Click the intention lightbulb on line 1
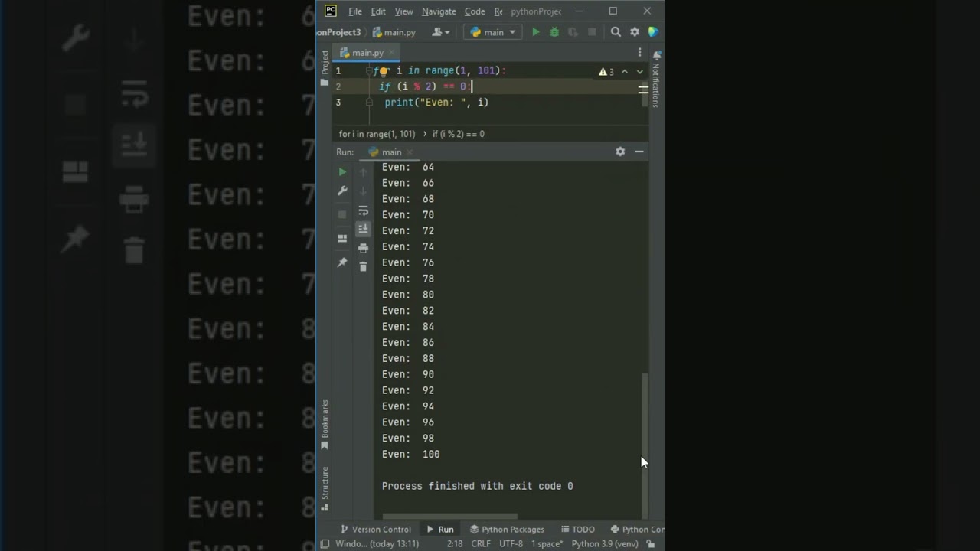 [x=384, y=70]
